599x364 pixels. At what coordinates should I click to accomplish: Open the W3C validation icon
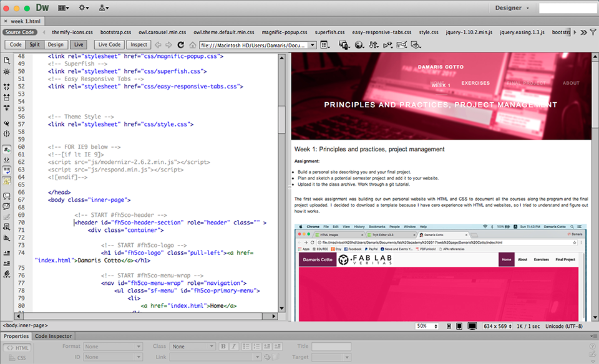click(x=387, y=45)
